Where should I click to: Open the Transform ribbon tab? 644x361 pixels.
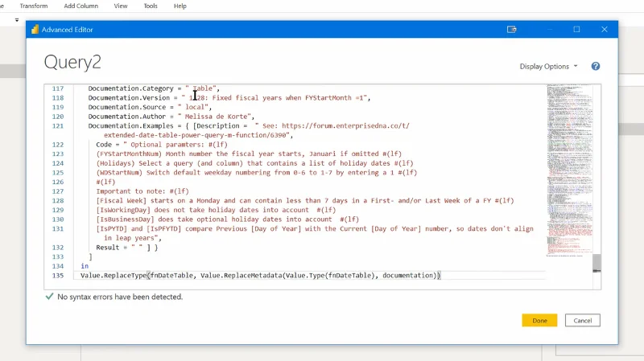pyautogui.click(x=34, y=6)
